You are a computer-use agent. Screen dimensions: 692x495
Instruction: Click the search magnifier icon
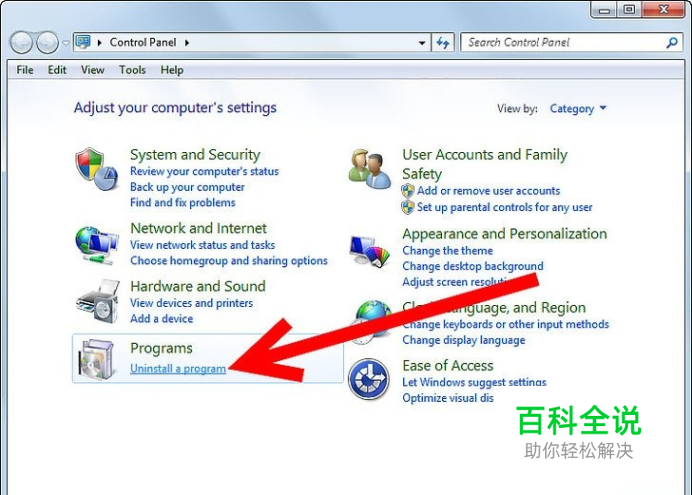672,43
